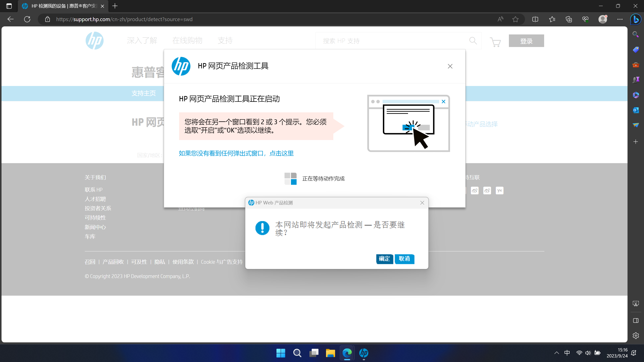Click the 如果您没有看到任何弹出式窗口 link

236,153
